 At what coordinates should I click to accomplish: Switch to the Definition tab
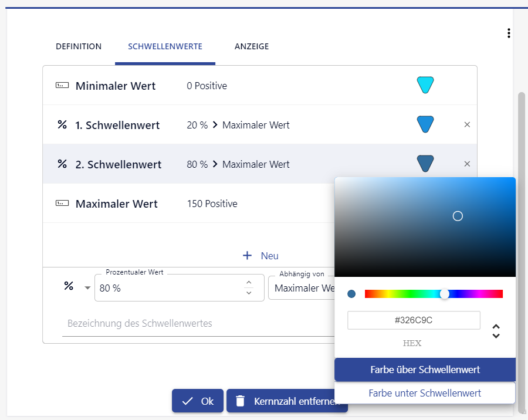[x=79, y=47]
